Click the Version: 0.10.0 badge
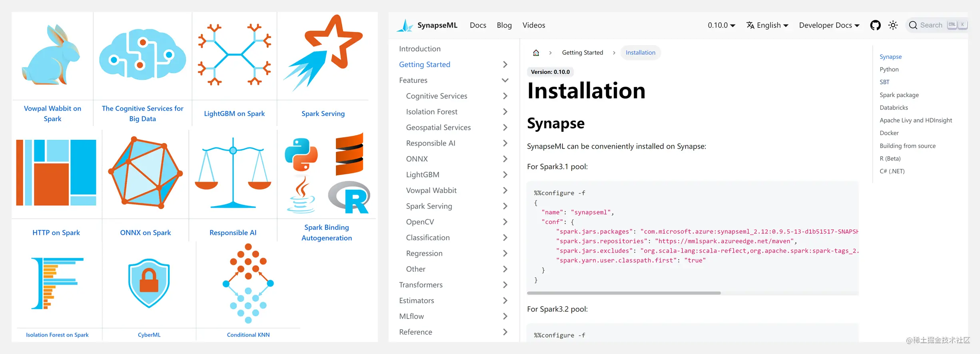 tap(550, 72)
